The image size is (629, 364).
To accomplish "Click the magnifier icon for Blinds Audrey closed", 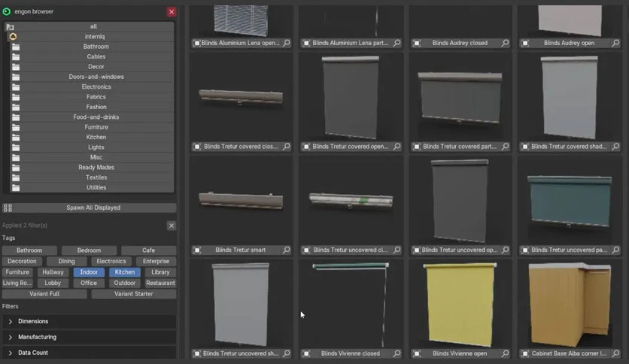I will [505, 43].
